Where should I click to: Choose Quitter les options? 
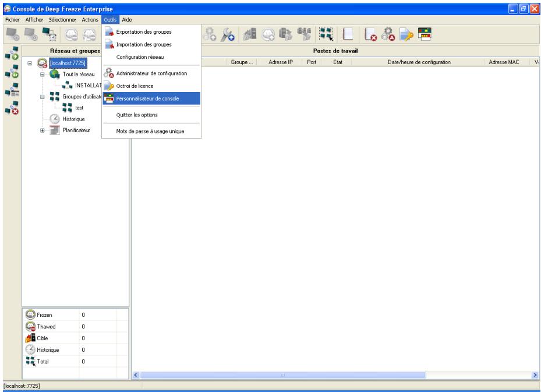point(151,115)
